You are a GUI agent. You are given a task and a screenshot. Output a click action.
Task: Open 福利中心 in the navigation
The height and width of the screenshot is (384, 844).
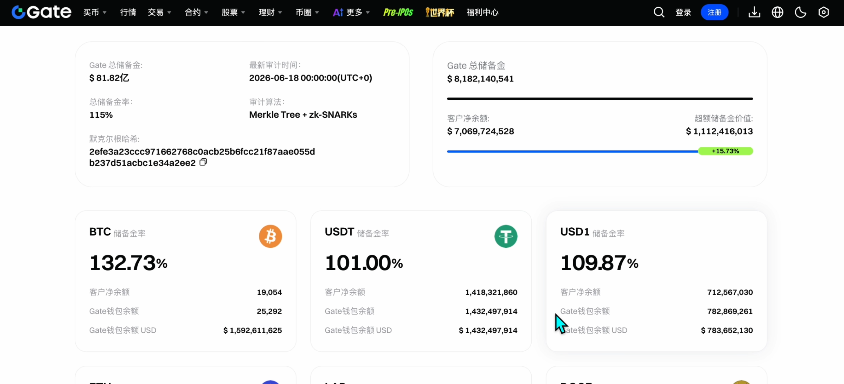coord(482,12)
